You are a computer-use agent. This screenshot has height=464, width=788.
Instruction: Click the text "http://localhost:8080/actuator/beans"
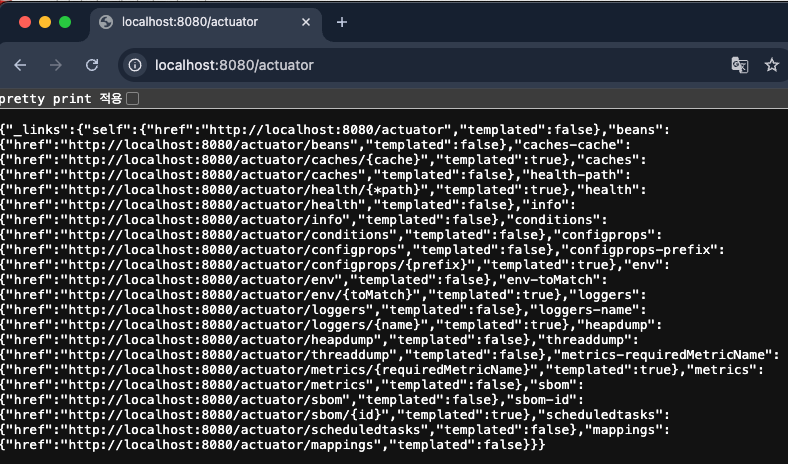coord(209,145)
